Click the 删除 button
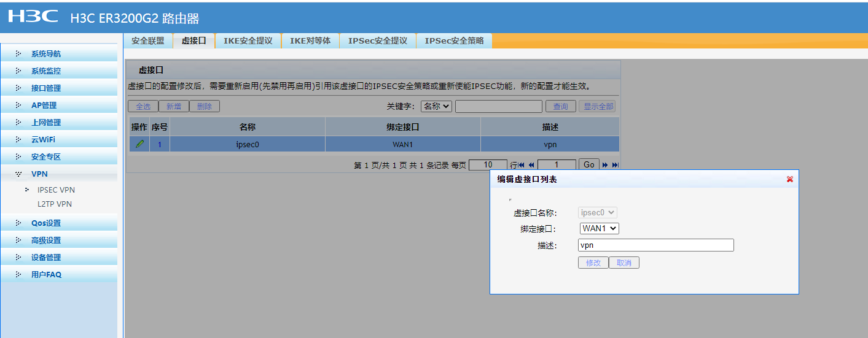The width and height of the screenshot is (868, 338). pyautogui.click(x=205, y=107)
